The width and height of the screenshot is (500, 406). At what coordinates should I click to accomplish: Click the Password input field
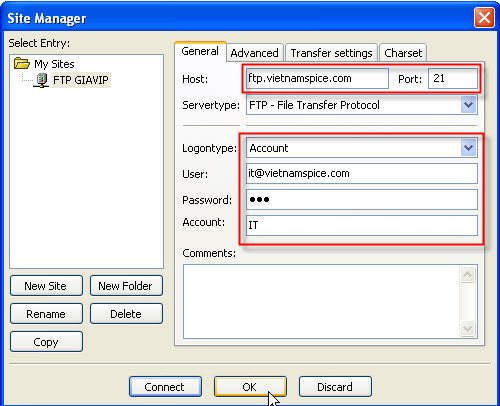(361, 200)
